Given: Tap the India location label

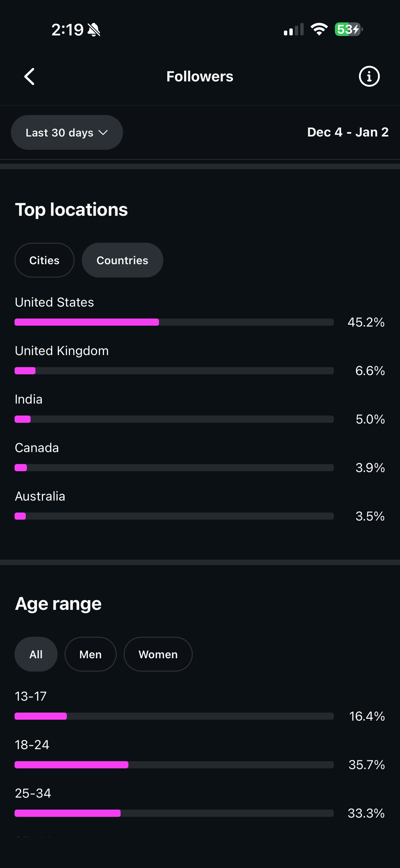Looking at the screenshot, I should point(29,399).
